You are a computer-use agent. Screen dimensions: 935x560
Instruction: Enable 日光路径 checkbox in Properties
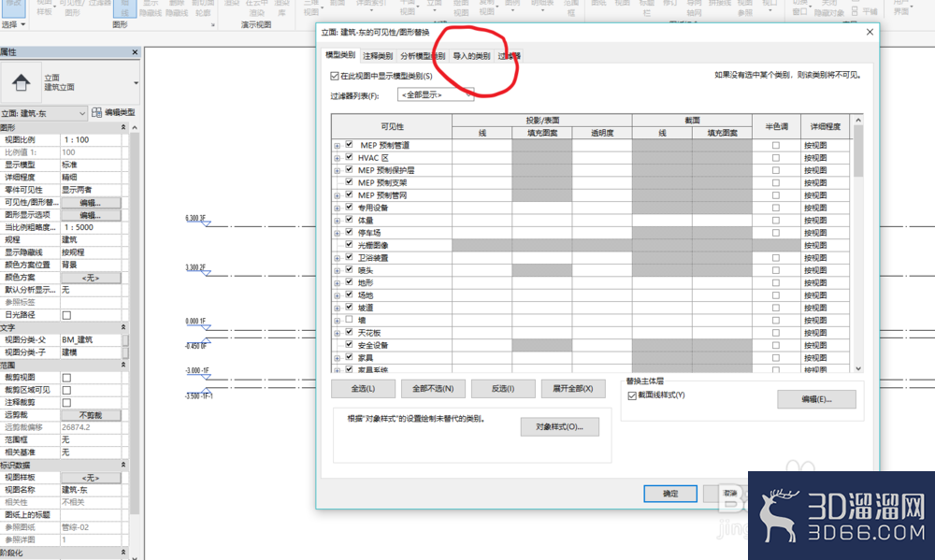66,315
